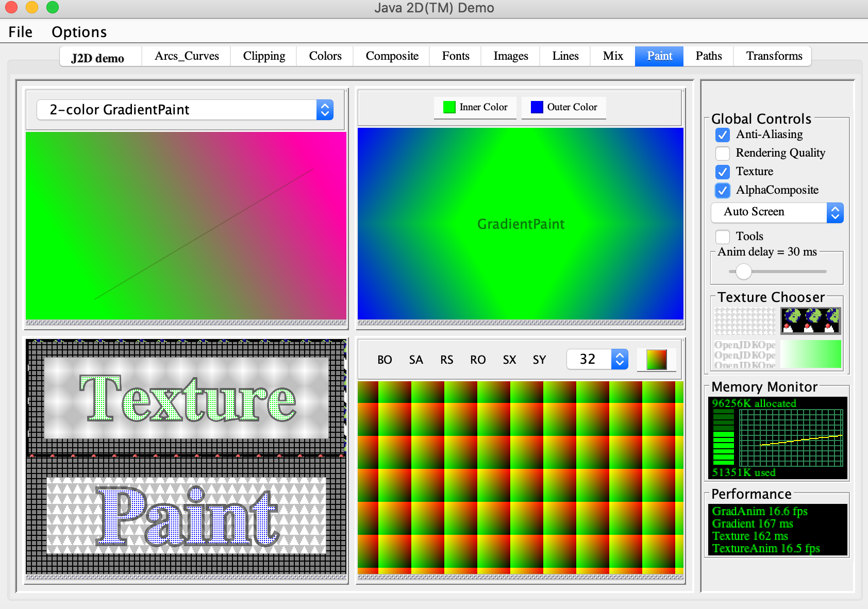Switch to the Transforms tab
This screenshot has height=609, width=868.
[774, 56]
